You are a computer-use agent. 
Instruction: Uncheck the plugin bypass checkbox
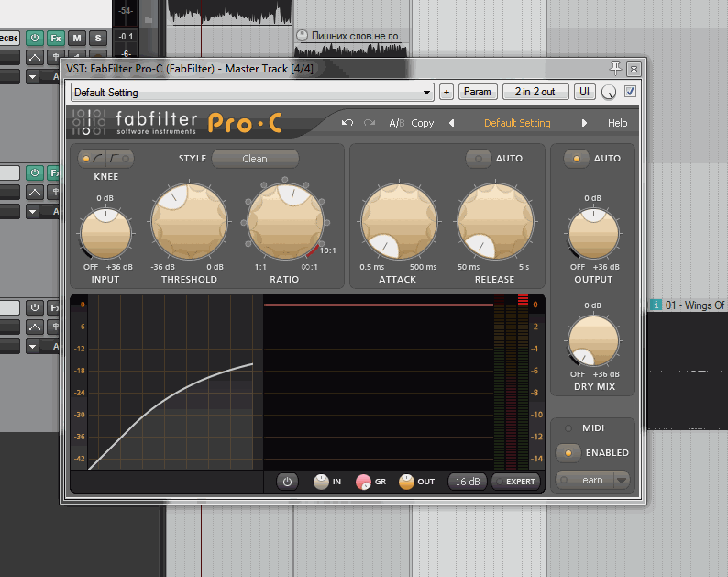coord(630,92)
